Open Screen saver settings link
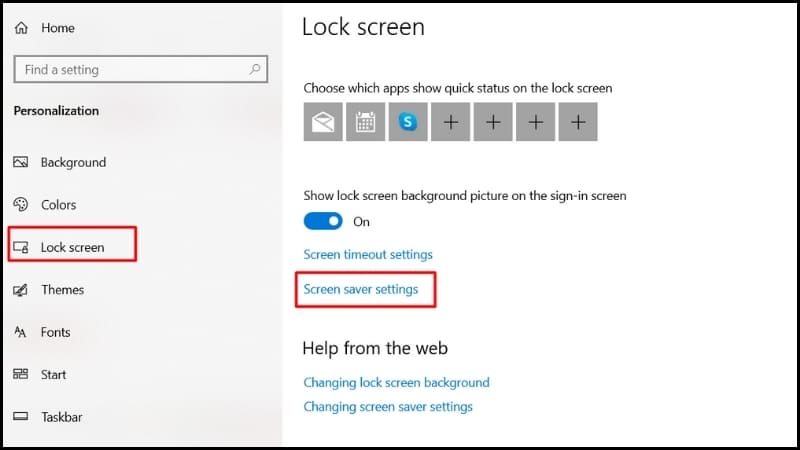 361,289
